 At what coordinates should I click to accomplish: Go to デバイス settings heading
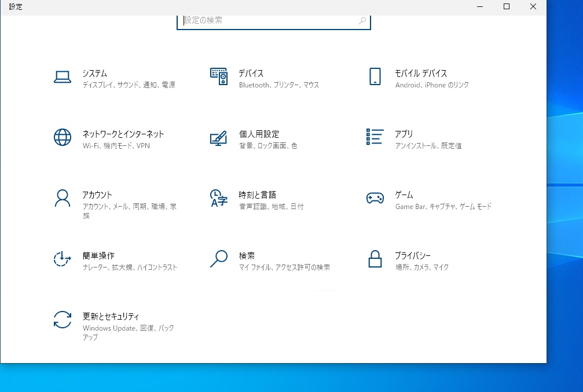pyautogui.click(x=251, y=74)
